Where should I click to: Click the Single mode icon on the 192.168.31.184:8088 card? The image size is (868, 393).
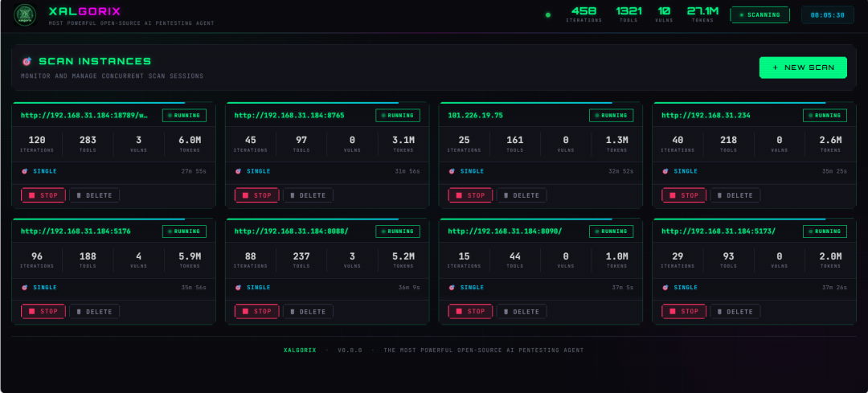coord(238,288)
